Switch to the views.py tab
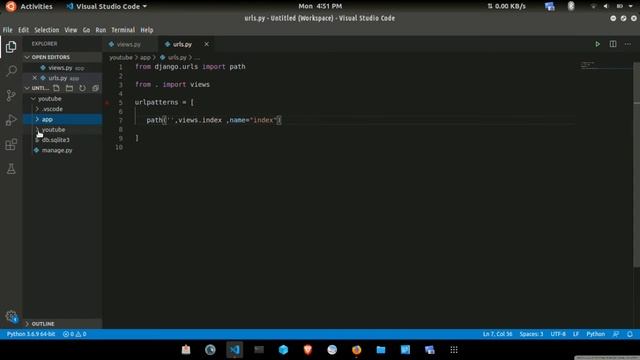640x360 pixels. pos(130,44)
